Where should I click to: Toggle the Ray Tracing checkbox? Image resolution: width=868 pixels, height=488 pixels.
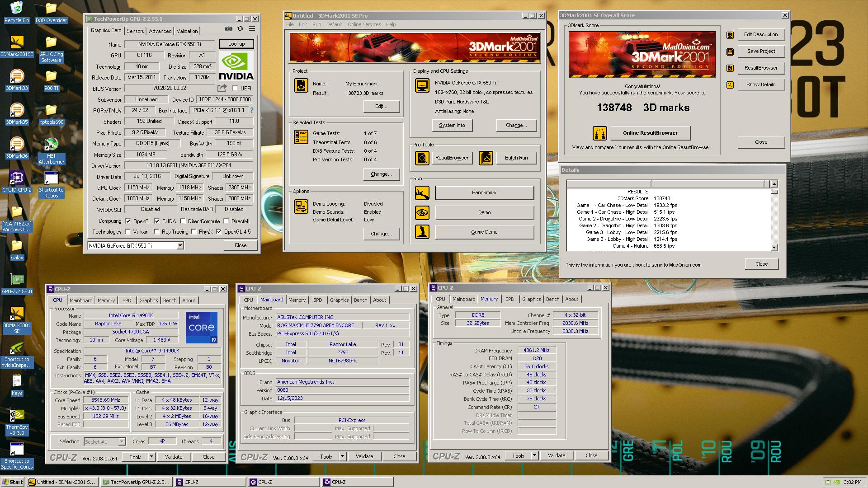point(156,232)
